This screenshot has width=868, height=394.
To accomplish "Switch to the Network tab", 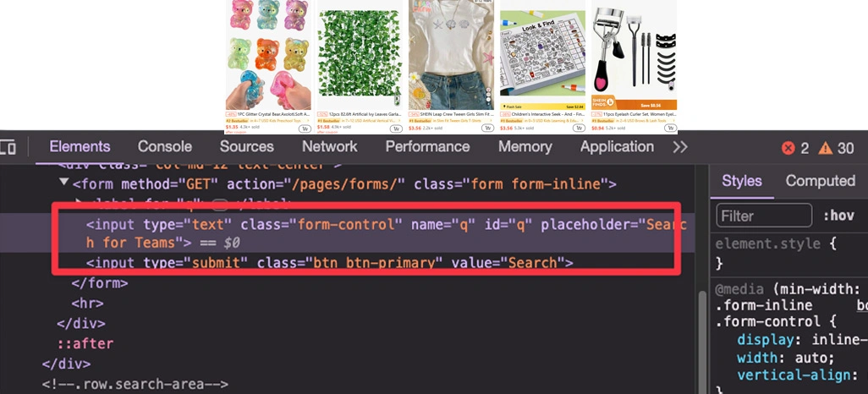I will pyautogui.click(x=329, y=146).
